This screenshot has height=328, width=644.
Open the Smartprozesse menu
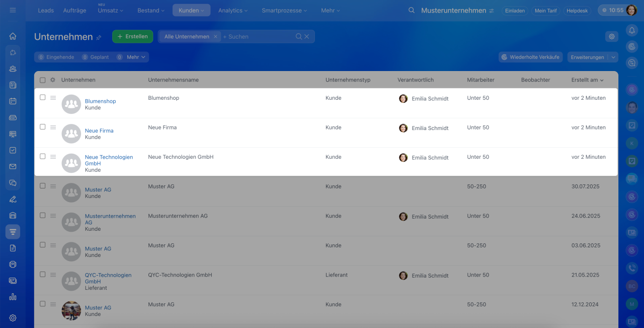point(284,11)
